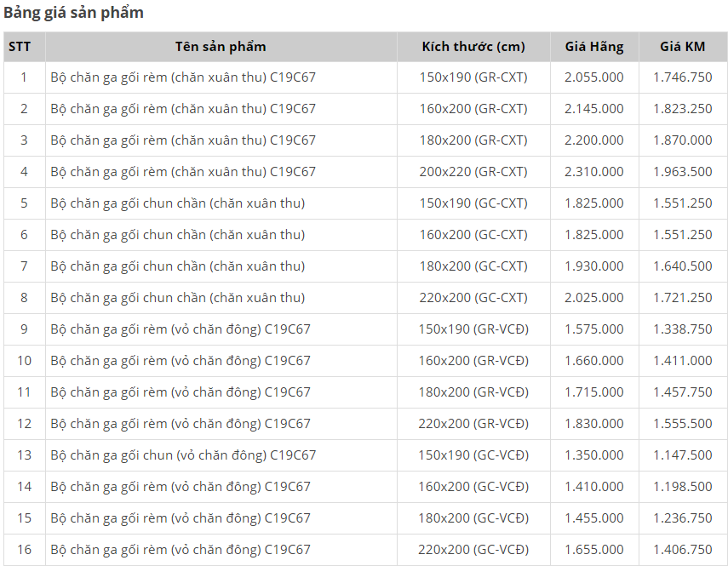Click the promo price 1.198.500

[683, 487]
